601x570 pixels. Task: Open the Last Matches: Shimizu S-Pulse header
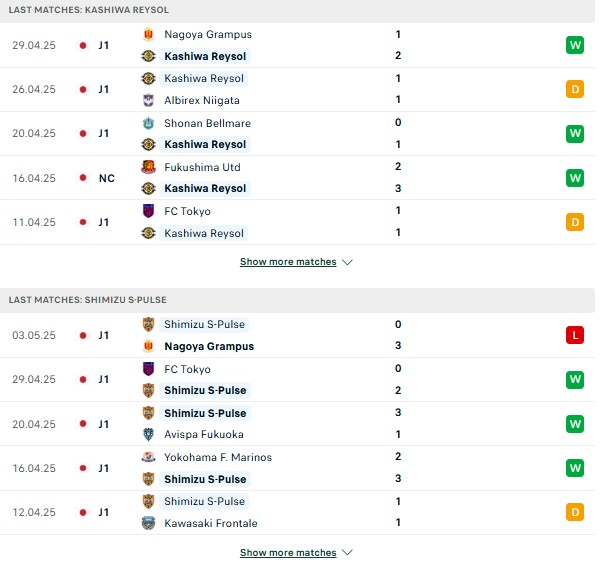click(88, 300)
